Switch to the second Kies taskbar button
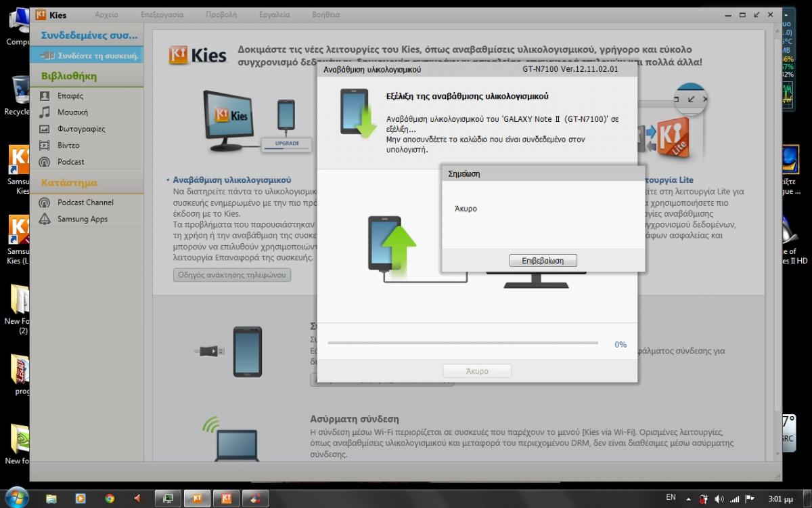The width and height of the screenshot is (812, 508). click(x=227, y=499)
